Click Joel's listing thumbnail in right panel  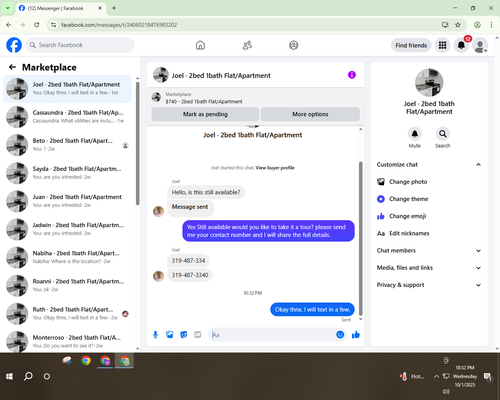[429, 83]
